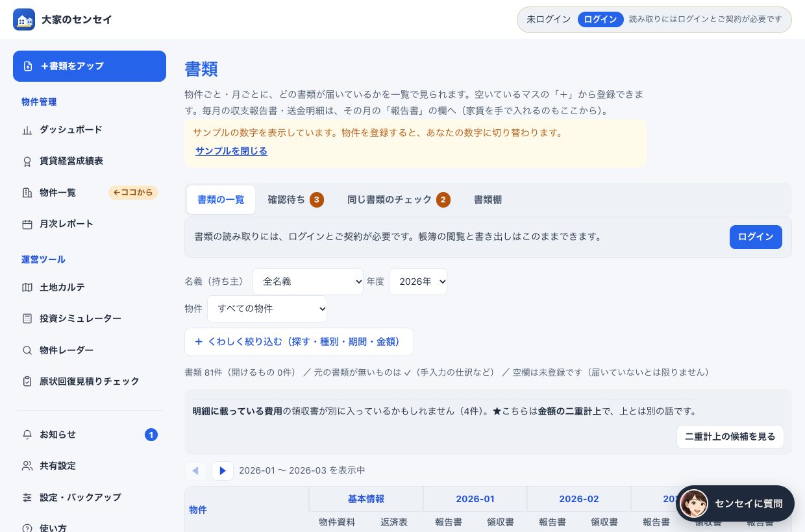The image size is (805, 532).
Task: Click the サンプルを閉じる link
Action: click(x=231, y=151)
